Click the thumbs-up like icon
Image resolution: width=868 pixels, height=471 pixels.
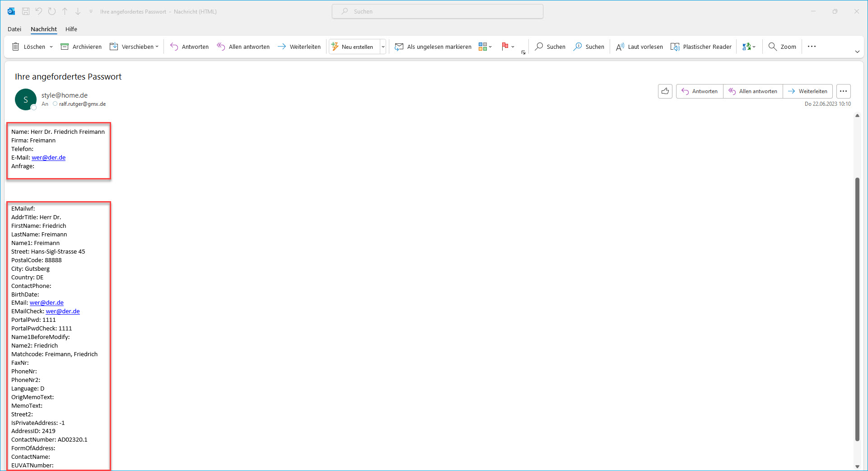[665, 91]
